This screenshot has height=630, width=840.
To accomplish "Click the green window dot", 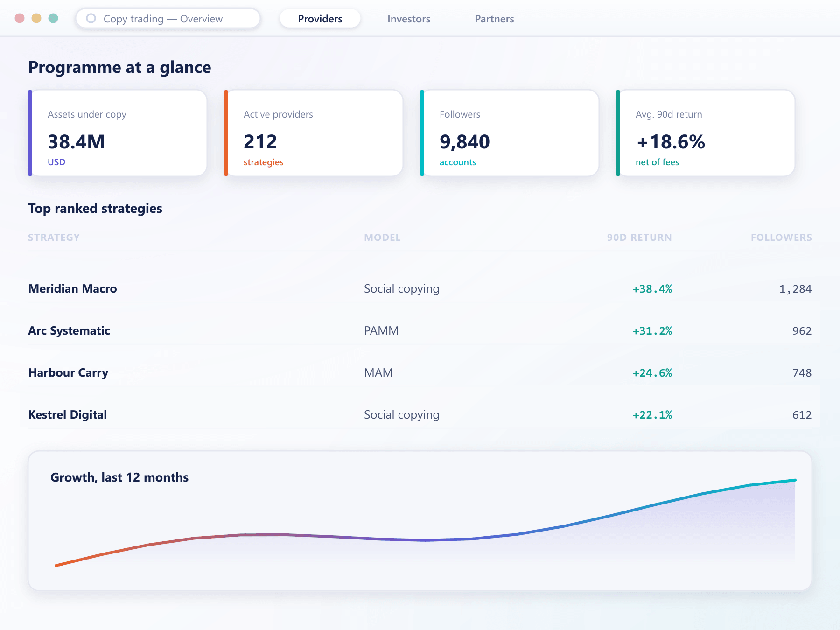I will [53, 18].
